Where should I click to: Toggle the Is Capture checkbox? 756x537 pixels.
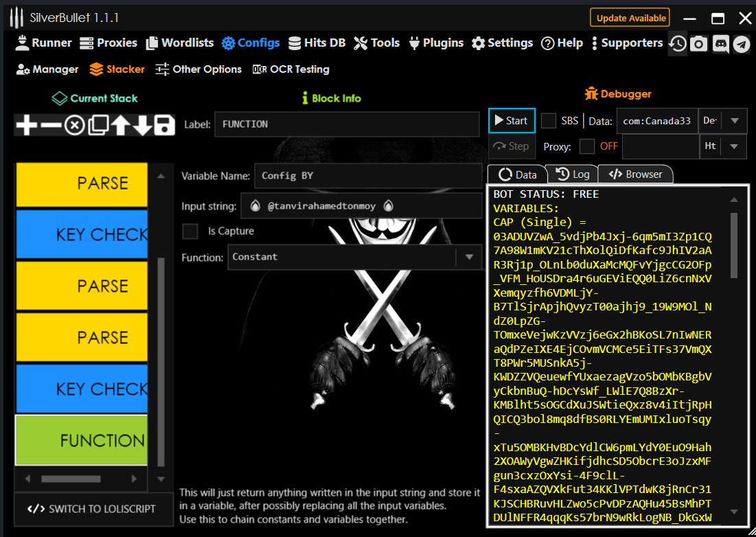pyautogui.click(x=190, y=231)
